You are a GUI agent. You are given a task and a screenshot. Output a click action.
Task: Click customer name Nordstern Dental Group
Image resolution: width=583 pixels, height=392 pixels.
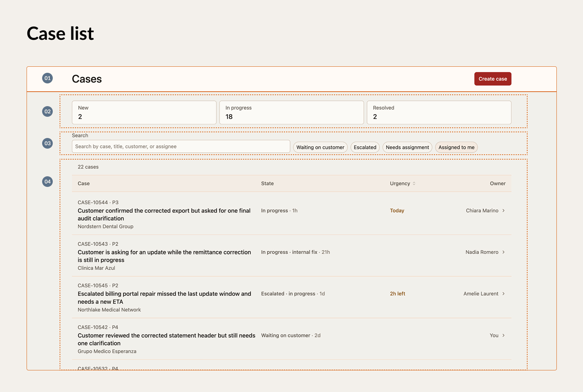pyautogui.click(x=106, y=227)
